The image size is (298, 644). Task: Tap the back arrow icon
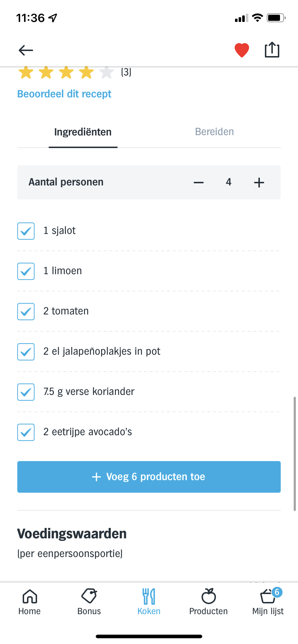click(26, 50)
